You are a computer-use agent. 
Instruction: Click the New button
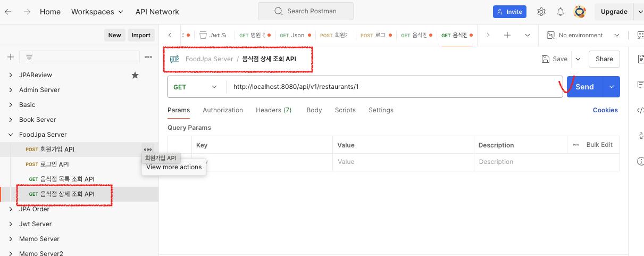(114, 35)
